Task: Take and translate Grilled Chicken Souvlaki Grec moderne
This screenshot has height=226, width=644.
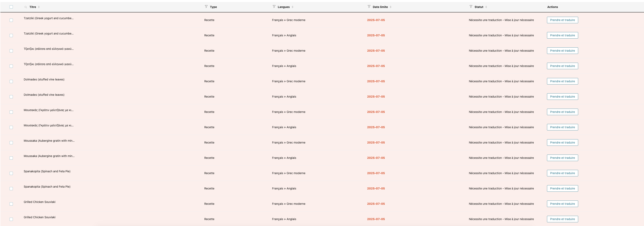Action: 562,204
